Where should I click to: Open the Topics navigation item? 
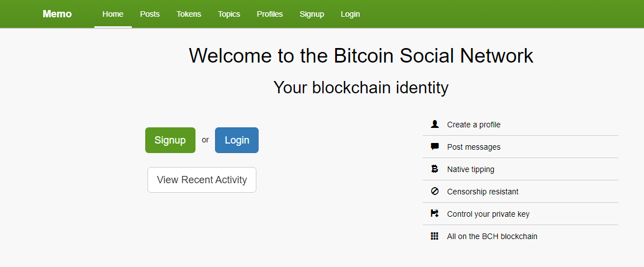229,14
